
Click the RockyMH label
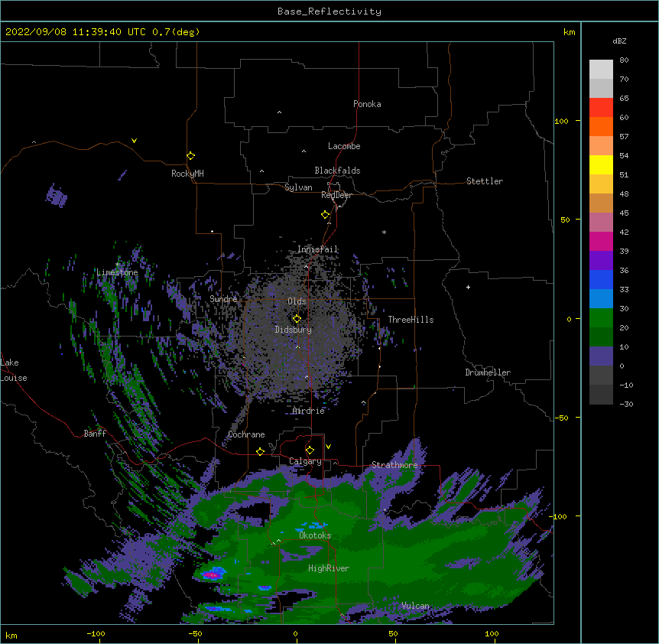click(x=187, y=174)
